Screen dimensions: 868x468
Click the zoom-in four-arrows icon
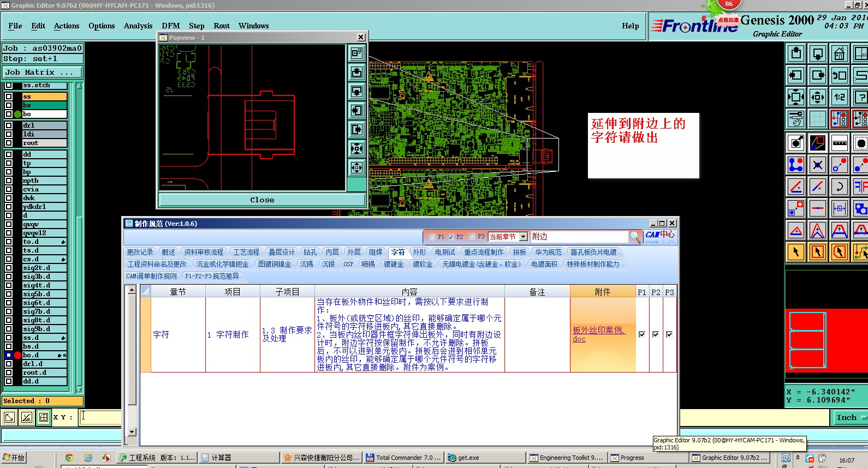[x=796, y=97]
